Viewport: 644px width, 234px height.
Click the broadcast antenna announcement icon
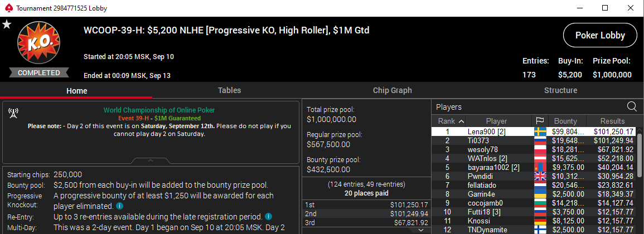[x=13, y=113]
